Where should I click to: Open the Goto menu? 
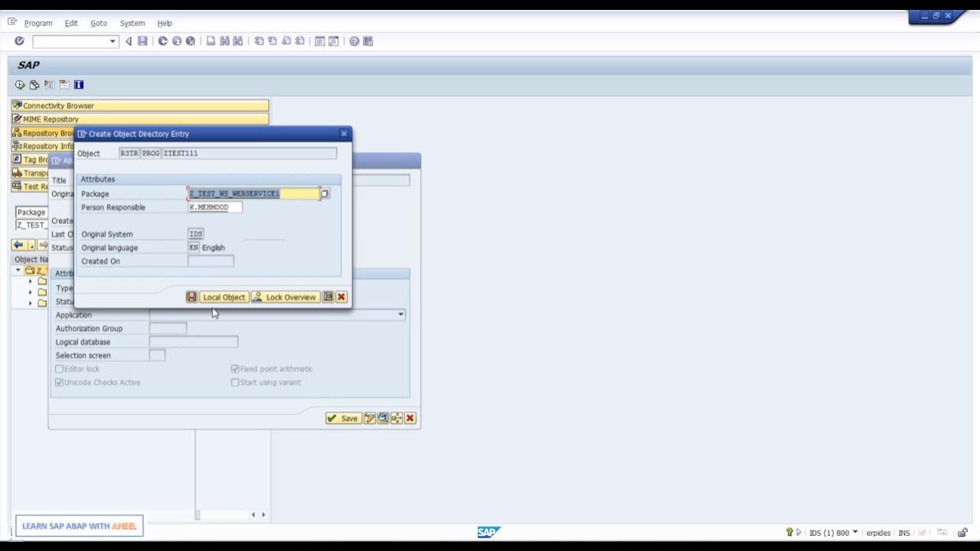(99, 23)
